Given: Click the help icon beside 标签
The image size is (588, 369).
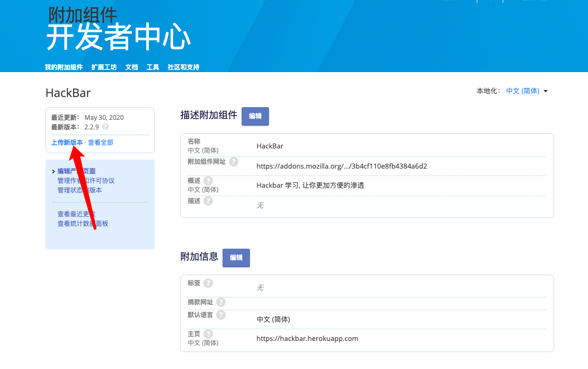Looking at the screenshot, I should 208,283.
